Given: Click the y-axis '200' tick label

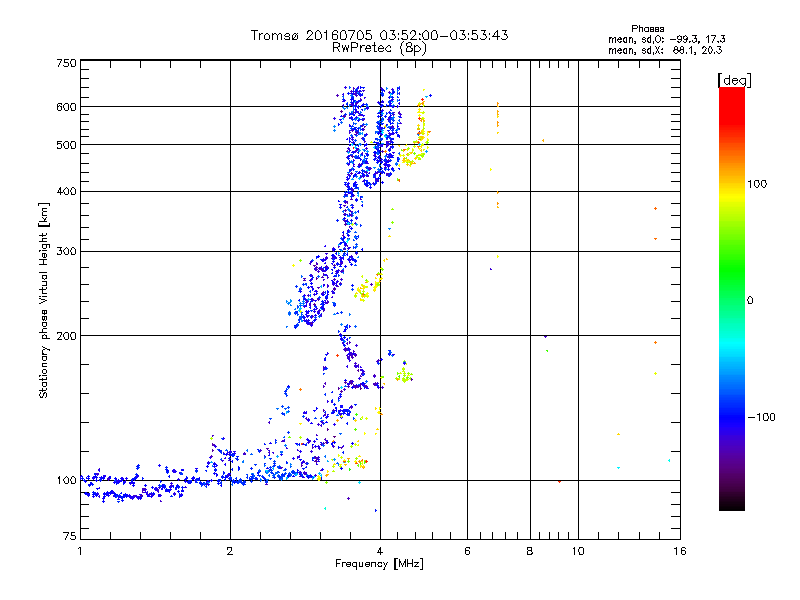Looking at the screenshot, I should click(x=67, y=336).
